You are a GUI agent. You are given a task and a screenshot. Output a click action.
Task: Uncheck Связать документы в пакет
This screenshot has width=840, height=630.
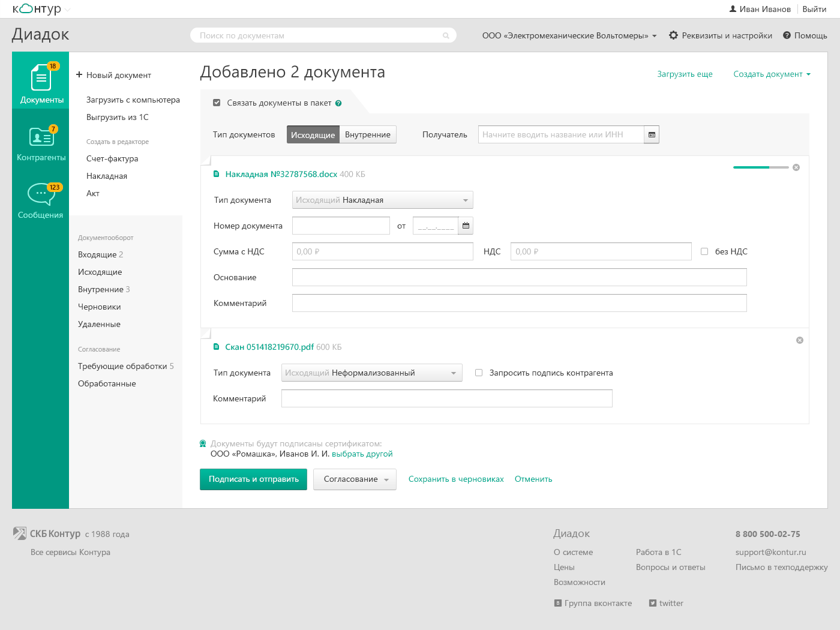[x=217, y=103]
